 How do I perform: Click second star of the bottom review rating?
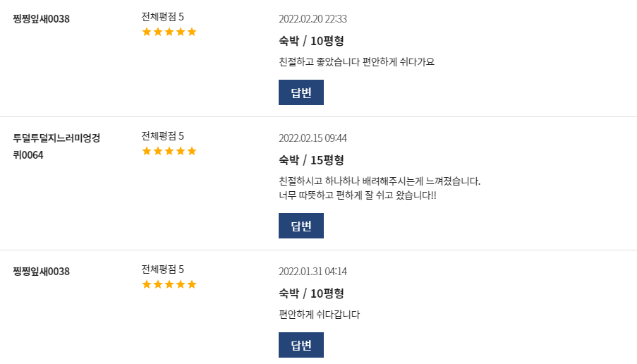[x=158, y=284]
